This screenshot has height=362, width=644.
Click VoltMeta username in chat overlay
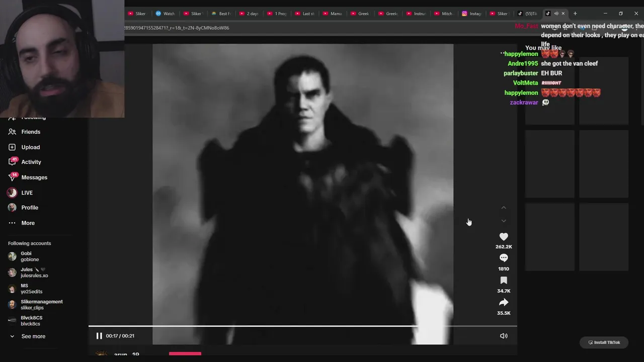click(x=525, y=83)
